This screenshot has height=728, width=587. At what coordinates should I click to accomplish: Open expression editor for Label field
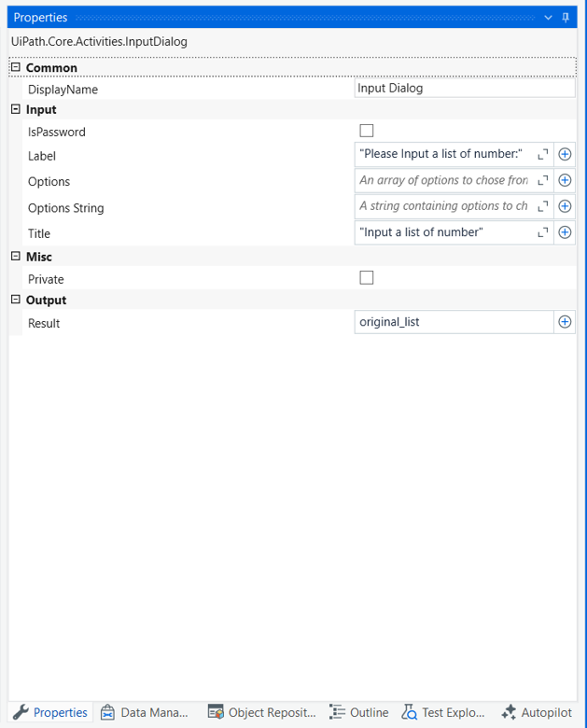[x=543, y=155]
